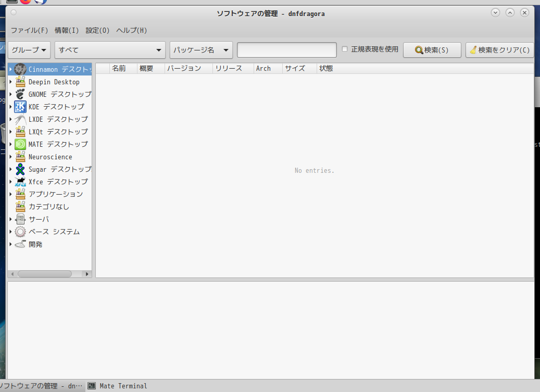Click the Mate Terminal taskbar icon
The image size is (540, 392).
coord(92,386)
